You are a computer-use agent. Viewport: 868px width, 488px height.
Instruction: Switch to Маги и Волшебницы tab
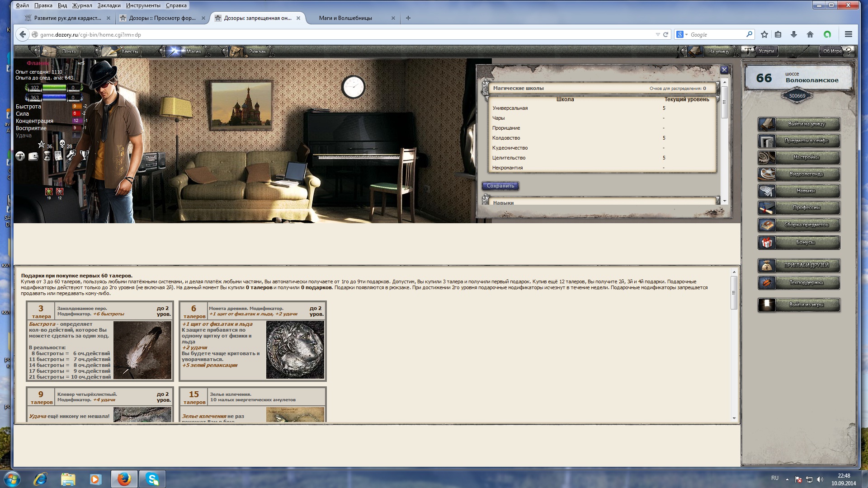point(345,18)
